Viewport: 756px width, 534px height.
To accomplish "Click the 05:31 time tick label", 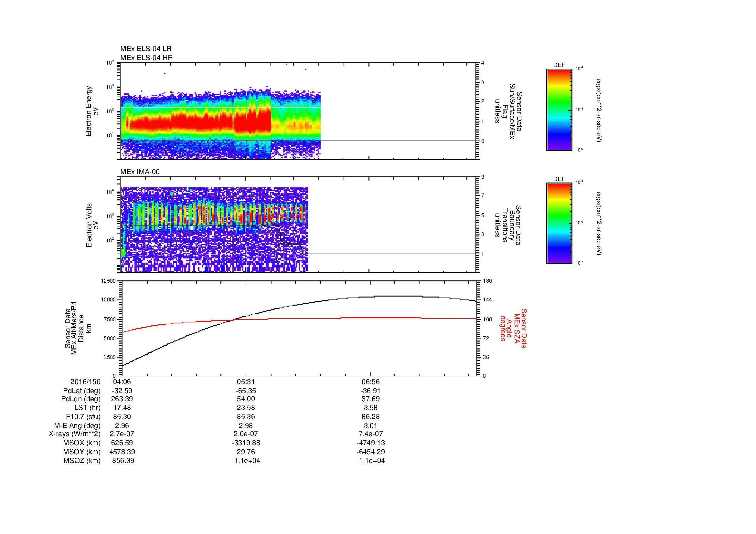I will click(x=246, y=382).
